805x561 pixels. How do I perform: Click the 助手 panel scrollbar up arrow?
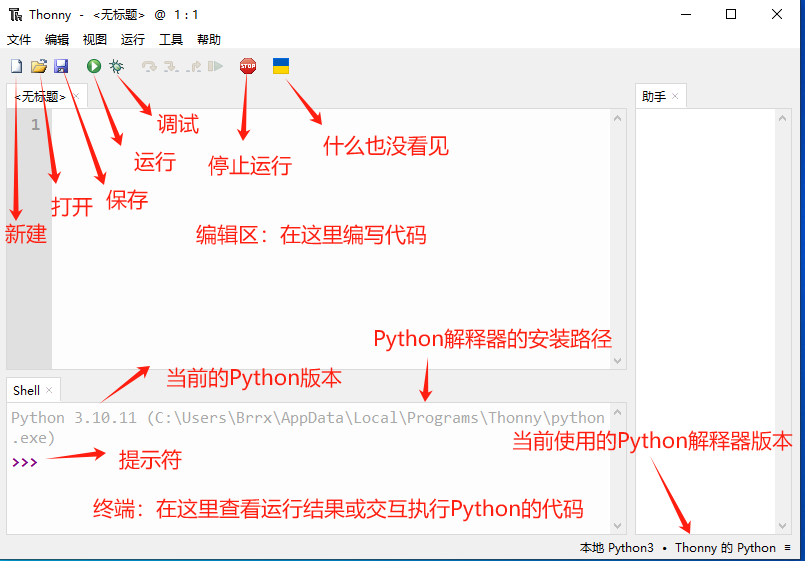[x=782, y=119]
